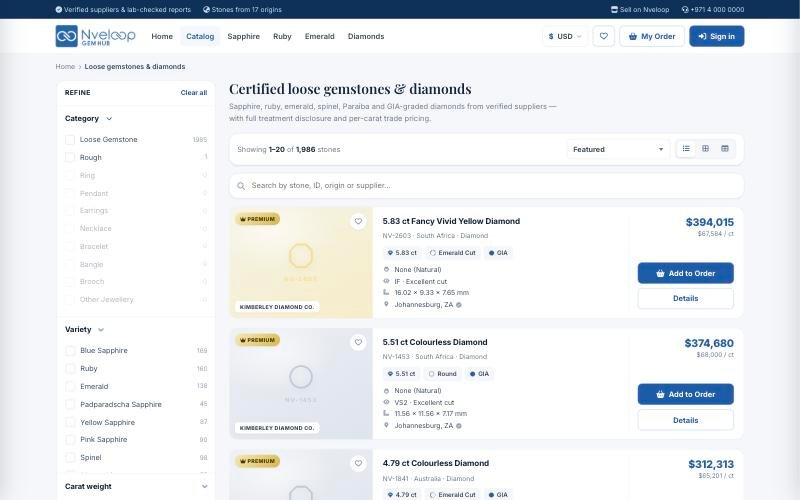Image resolution: width=800 pixels, height=500 pixels.
Task: Open the yellow diamond NV-2603 thumbnail
Action: (x=301, y=262)
